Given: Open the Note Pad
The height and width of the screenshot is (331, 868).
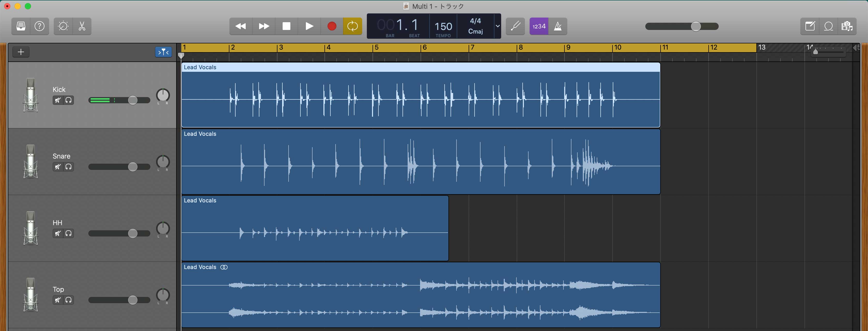Looking at the screenshot, I should (x=810, y=26).
